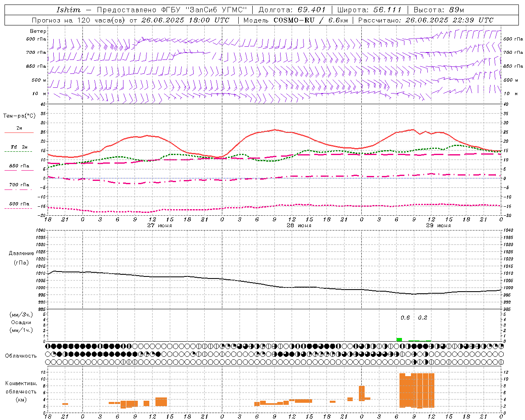Click the orange convective bar at 29 June midnight
525x420 pixels.
(x=362, y=393)
